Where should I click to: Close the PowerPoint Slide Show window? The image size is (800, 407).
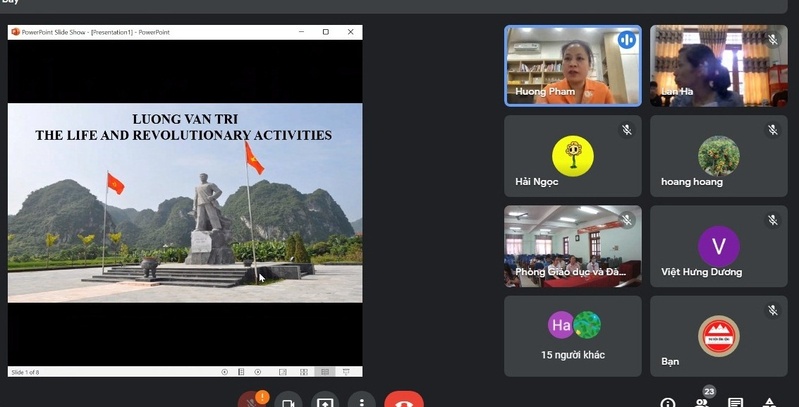pos(351,32)
